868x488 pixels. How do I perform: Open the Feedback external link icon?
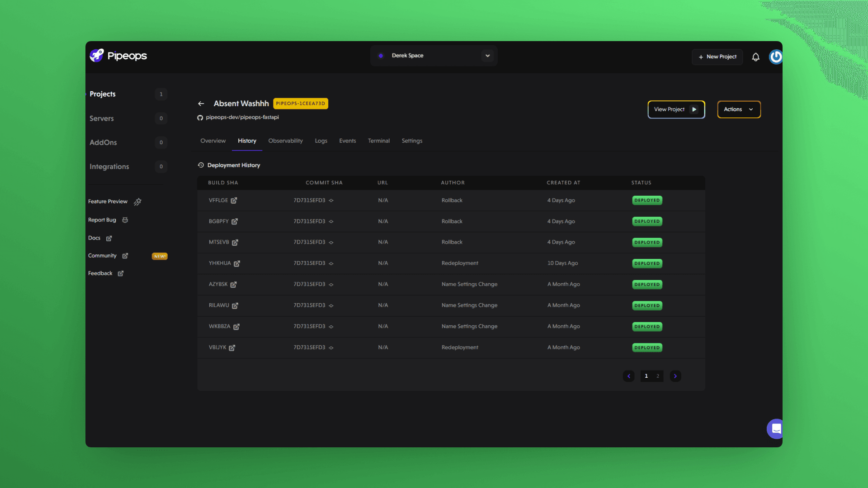[121, 273]
